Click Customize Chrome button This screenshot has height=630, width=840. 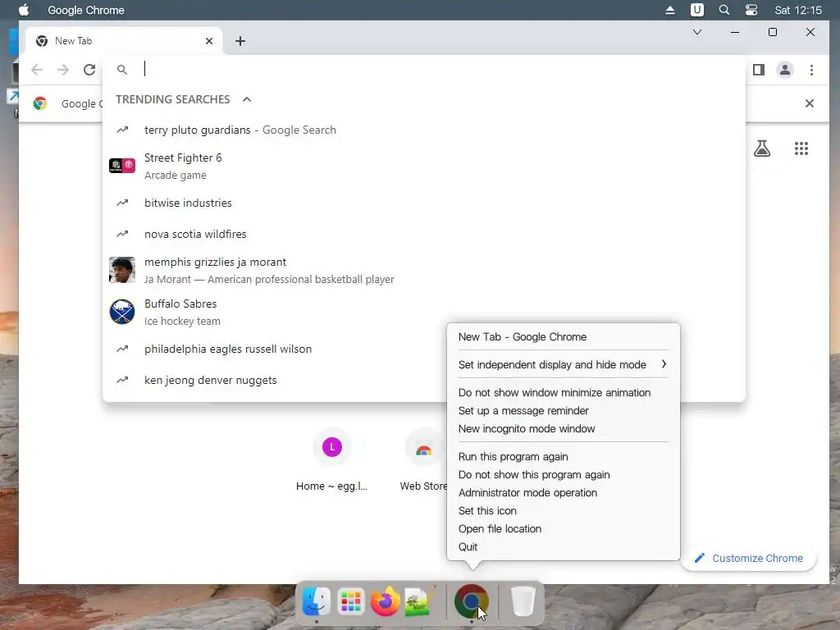pos(748,558)
